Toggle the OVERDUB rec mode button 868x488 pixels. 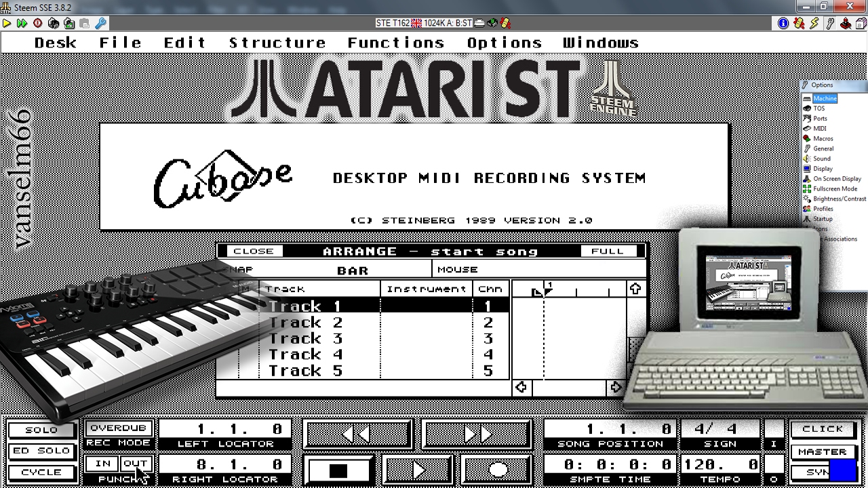(118, 428)
